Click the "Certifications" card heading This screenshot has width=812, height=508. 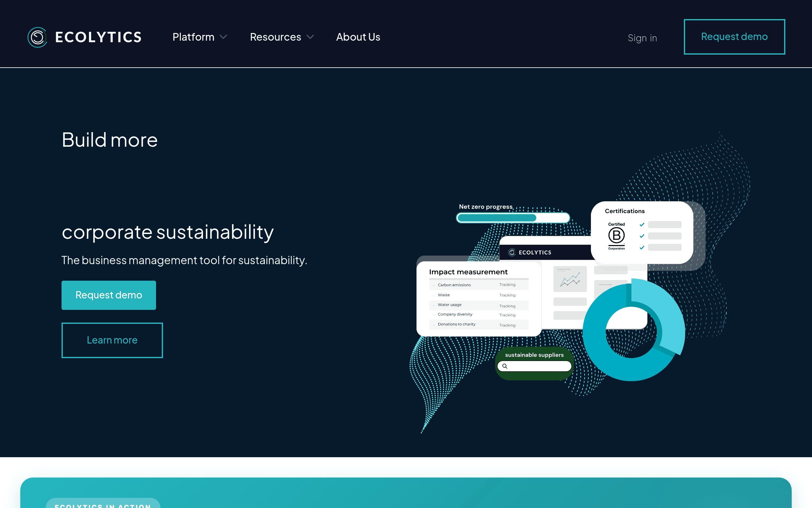[625, 211]
